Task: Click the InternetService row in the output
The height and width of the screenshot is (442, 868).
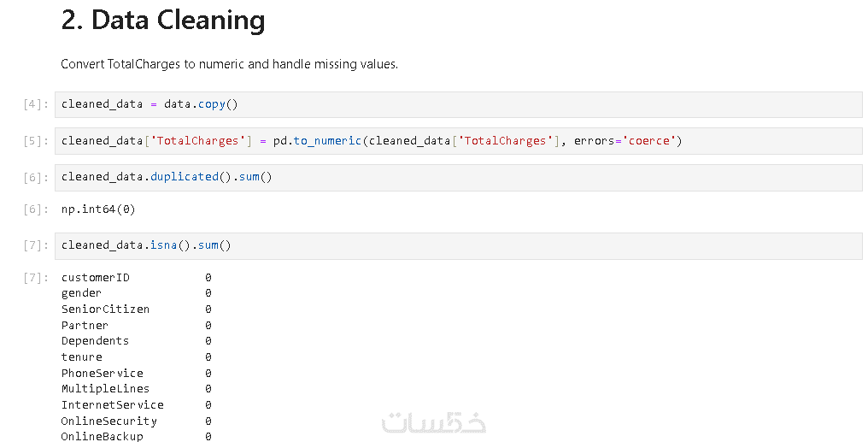Action: click(x=112, y=405)
